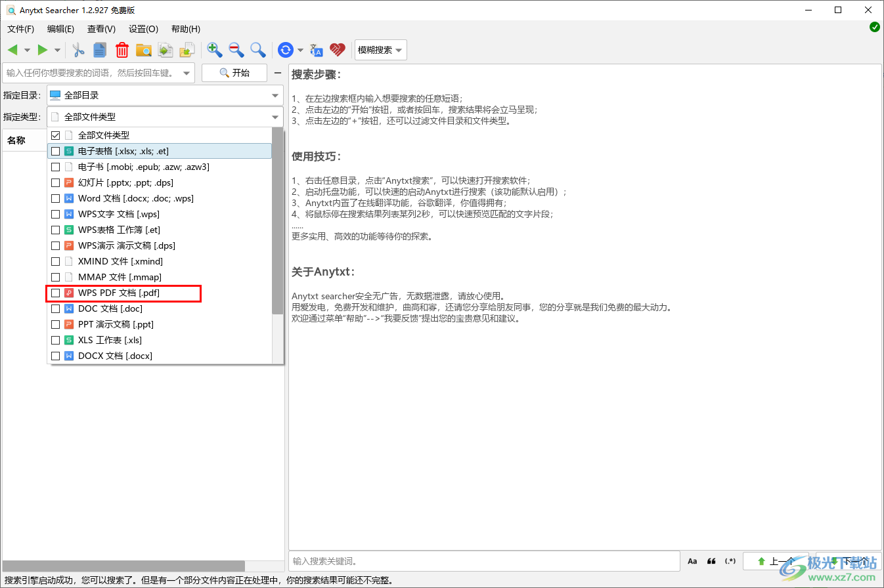The image size is (884, 588).
Task: Uncheck the 全部文件类型 checkbox
Action: coord(56,135)
